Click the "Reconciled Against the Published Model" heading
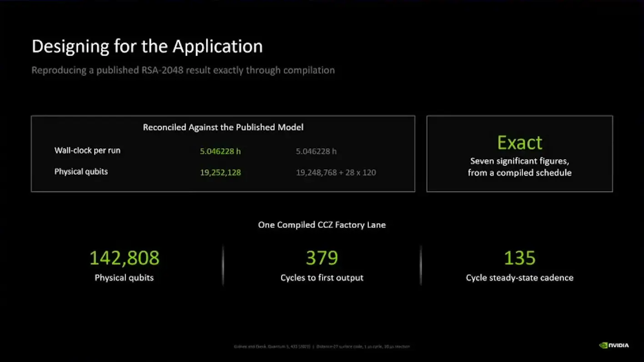This screenshot has height=362, width=644. click(223, 127)
